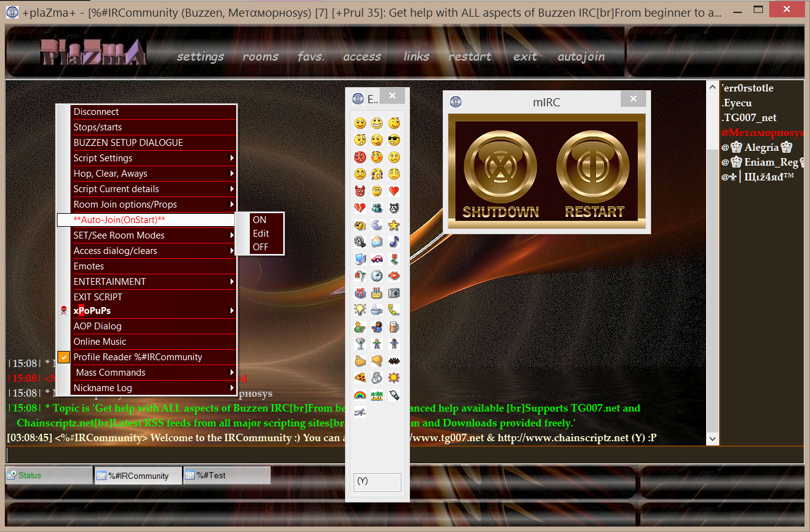Image resolution: width=810 pixels, height=532 pixels.
Task: Insert the broken heart emoticon
Action: pyautogui.click(x=360, y=208)
